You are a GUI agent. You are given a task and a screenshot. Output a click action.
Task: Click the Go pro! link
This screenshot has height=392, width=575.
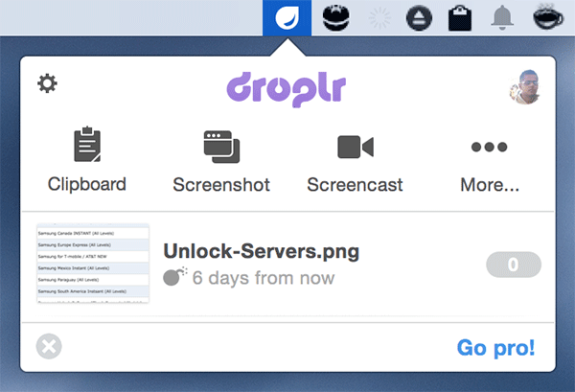pyautogui.click(x=495, y=348)
